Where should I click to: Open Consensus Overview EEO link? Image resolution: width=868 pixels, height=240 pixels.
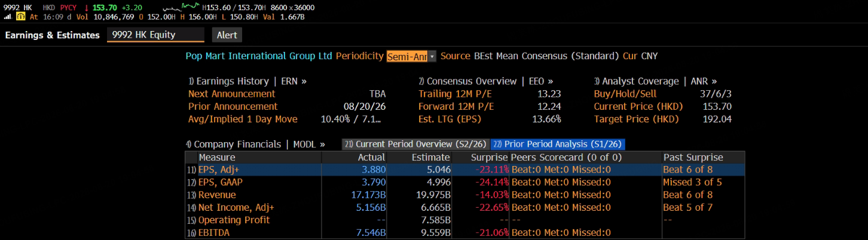pos(486,81)
